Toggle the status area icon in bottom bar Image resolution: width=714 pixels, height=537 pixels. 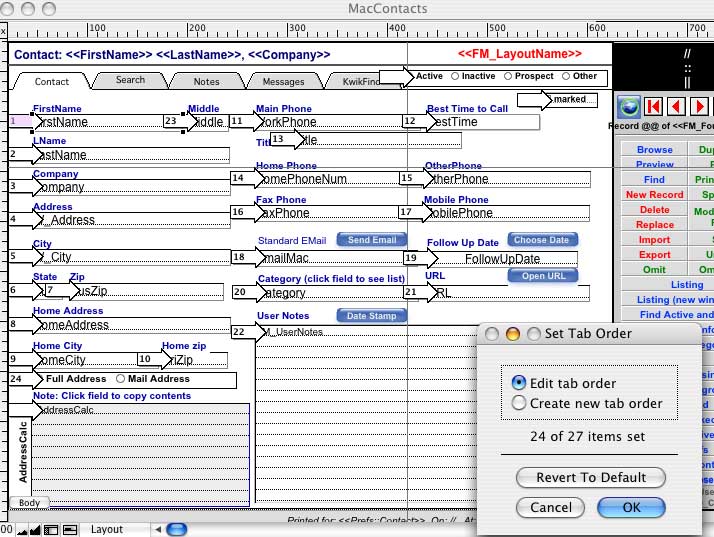tap(50, 529)
